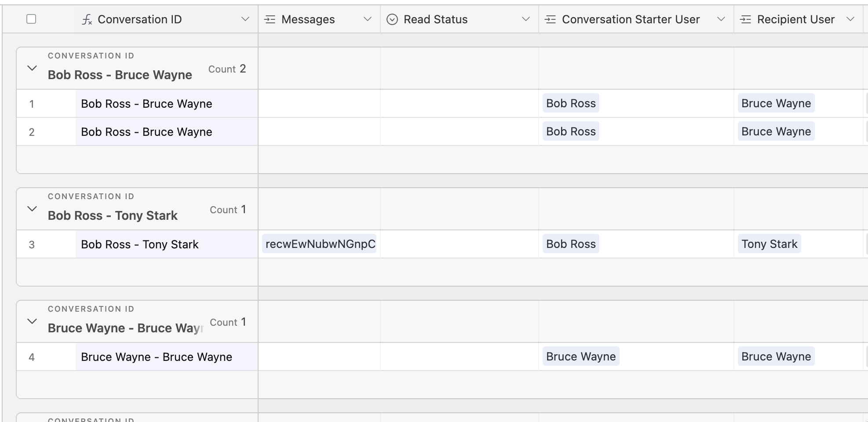
Task: Click the field icon beside Messages header
Action: click(x=270, y=19)
